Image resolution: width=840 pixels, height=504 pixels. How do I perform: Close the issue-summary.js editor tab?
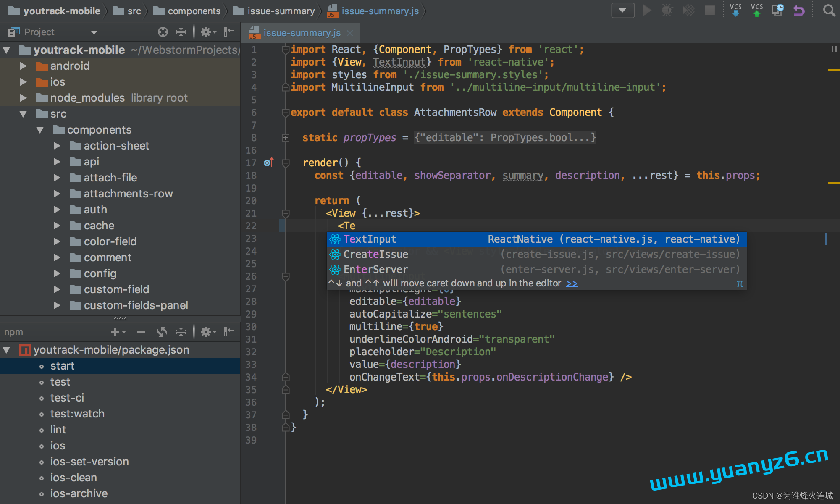pos(350,33)
